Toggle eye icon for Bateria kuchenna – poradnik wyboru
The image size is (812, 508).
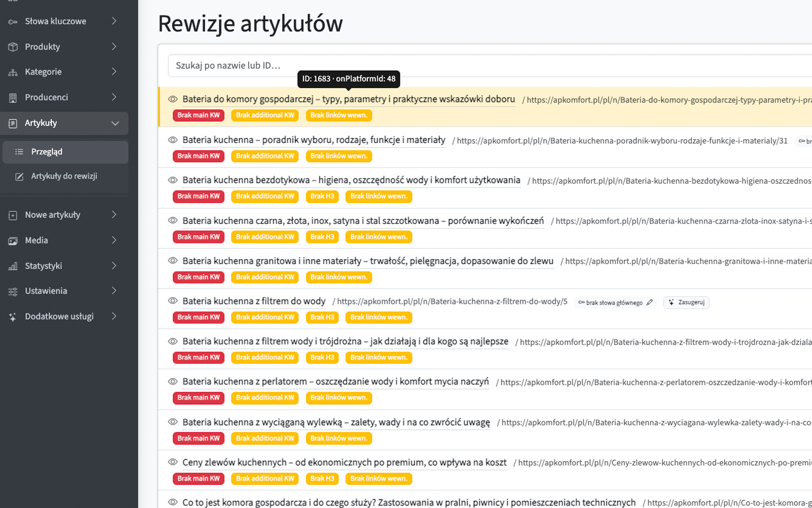click(173, 140)
